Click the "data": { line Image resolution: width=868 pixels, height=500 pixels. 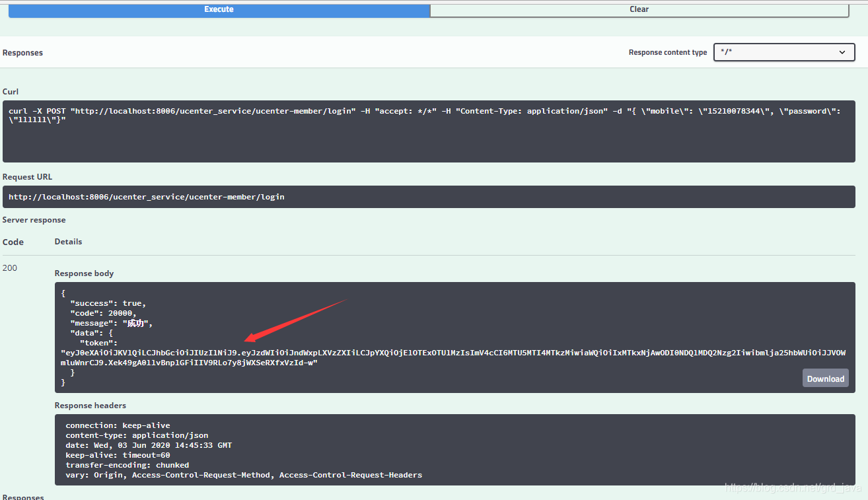pos(92,333)
